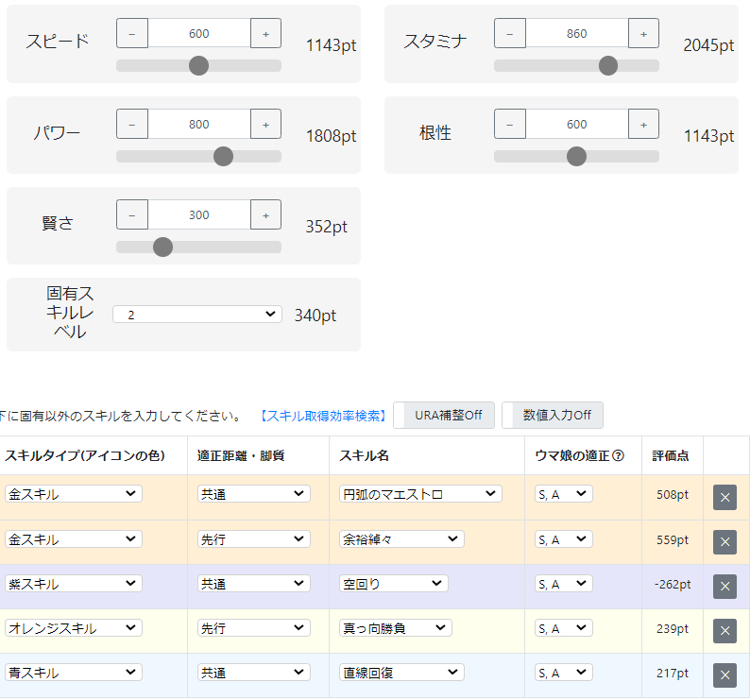Decrease the パワー value with minus button
750x700 pixels.
pyautogui.click(x=132, y=124)
